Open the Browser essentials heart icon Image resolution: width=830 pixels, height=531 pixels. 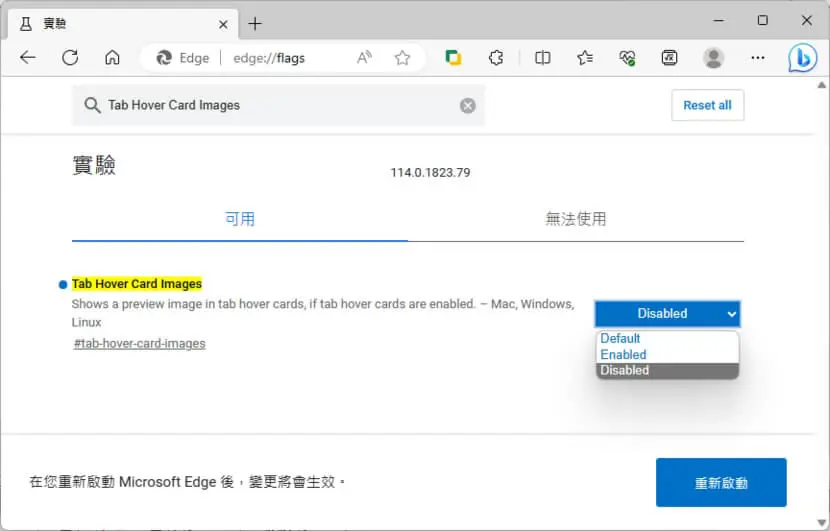627,57
